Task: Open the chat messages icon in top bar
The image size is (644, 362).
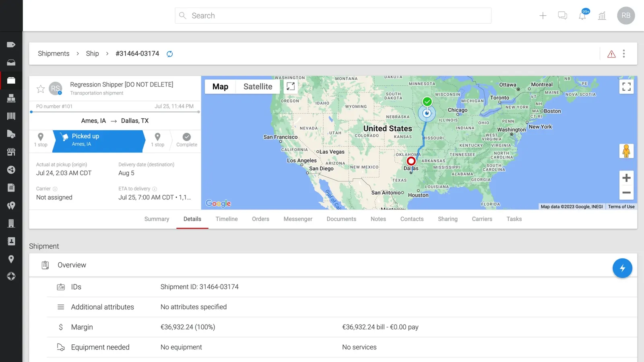Action: (x=562, y=16)
